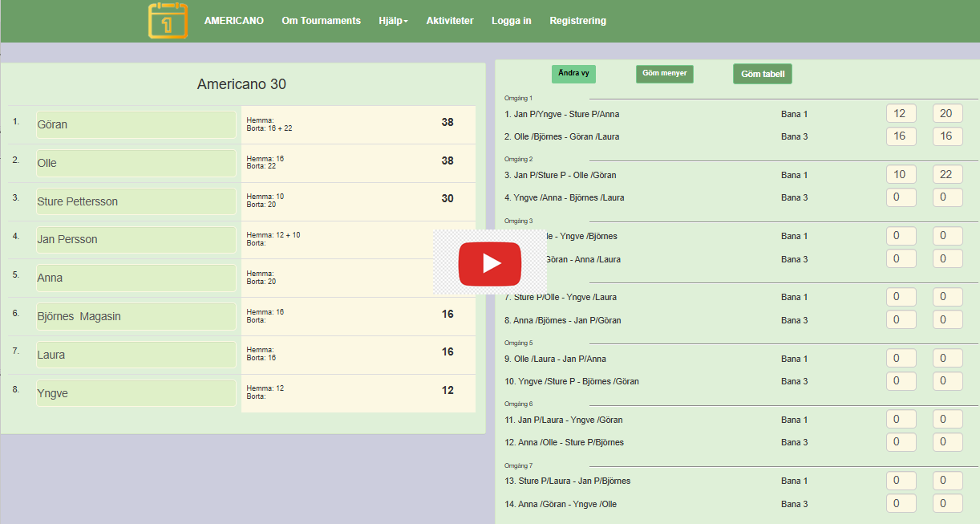Hide the table with Göm tabell
Viewport: 980px width, 524px height.
[x=762, y=74]
